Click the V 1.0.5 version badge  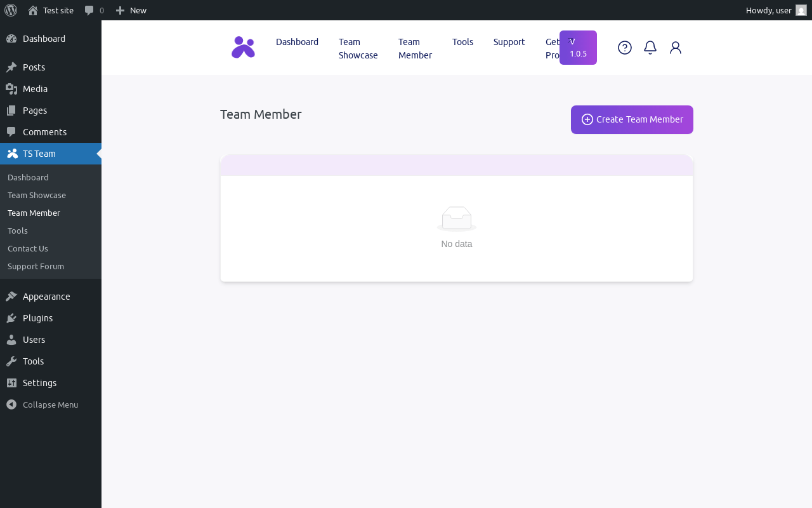click(x=578, y=48)
